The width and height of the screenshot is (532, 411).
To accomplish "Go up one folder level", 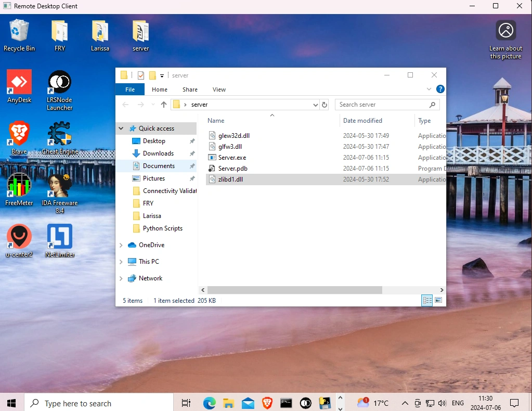I will 164,105.
